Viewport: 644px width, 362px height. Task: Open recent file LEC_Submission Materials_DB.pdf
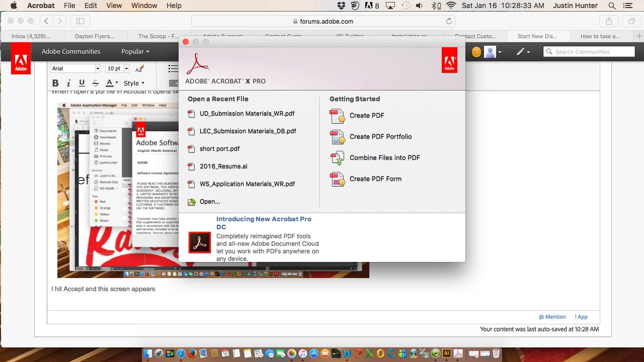pyautogui.click(x=248, y=131)
